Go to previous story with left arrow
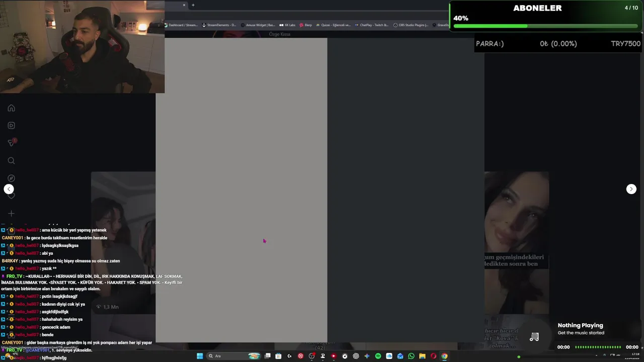This screenshot has width=644, height=362. point(9,189)
